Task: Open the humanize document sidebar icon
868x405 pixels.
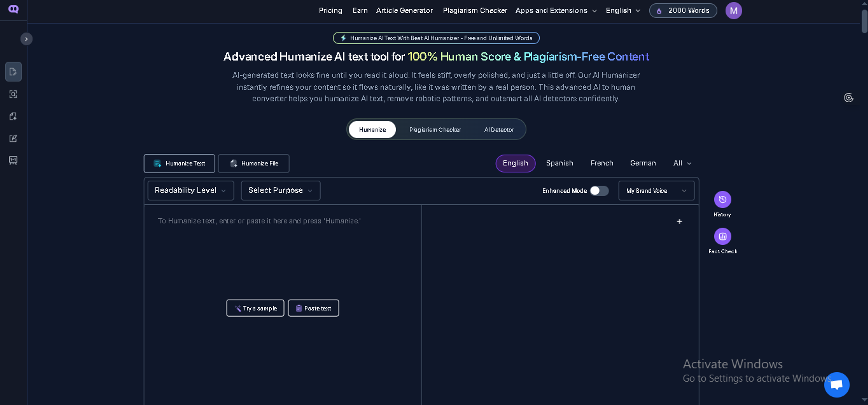Action: point(13,72)
